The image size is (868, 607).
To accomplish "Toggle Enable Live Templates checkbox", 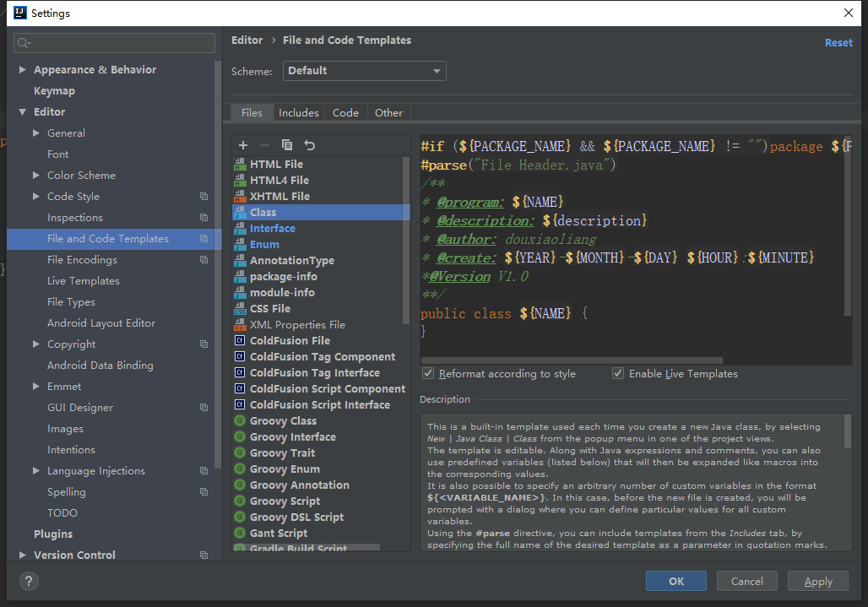I will [x=618, y=373].
